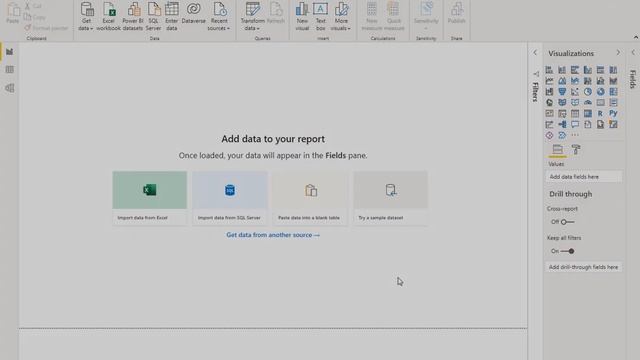Select Treemap visualization

point(613,92)
